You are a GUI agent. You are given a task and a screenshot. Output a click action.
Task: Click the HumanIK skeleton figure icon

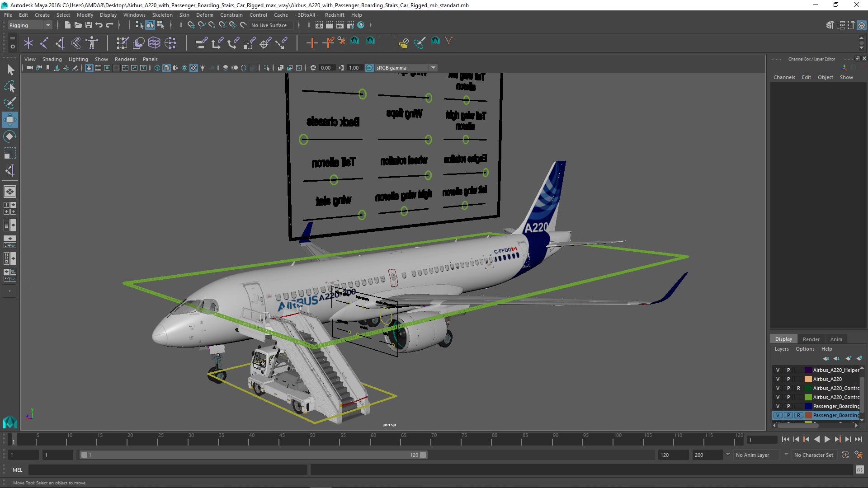pos(92,43)
